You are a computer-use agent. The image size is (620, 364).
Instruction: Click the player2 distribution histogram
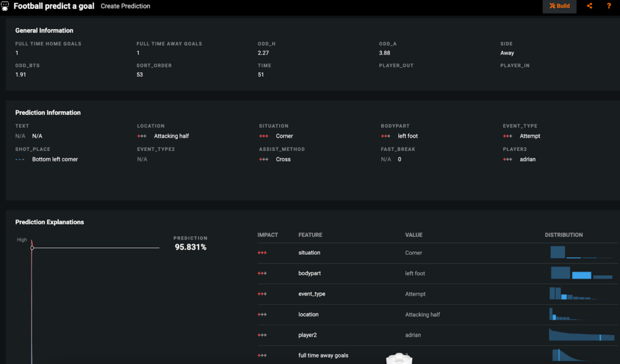[581, 335]
